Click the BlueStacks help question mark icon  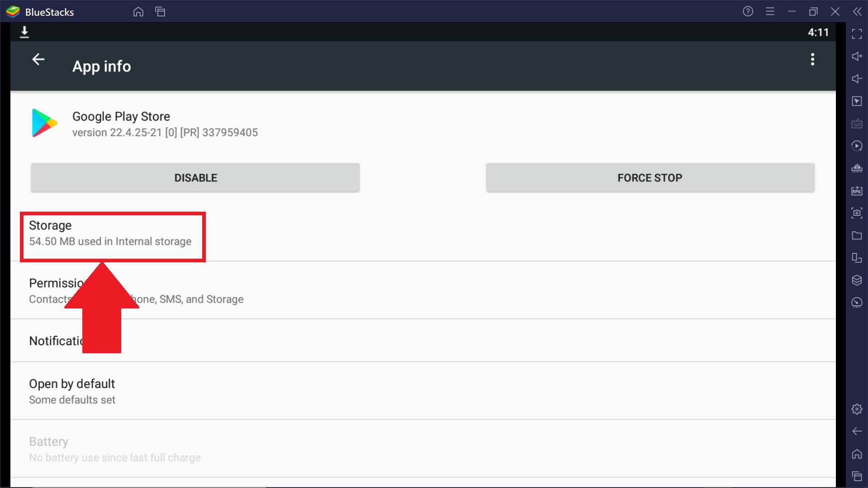tap(748, 11)
